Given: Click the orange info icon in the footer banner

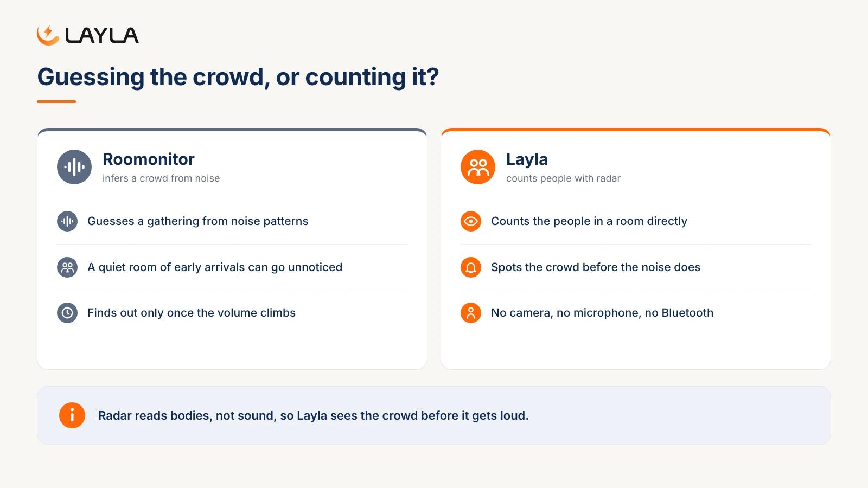Looking at the screenshot, I should [72, 415].
